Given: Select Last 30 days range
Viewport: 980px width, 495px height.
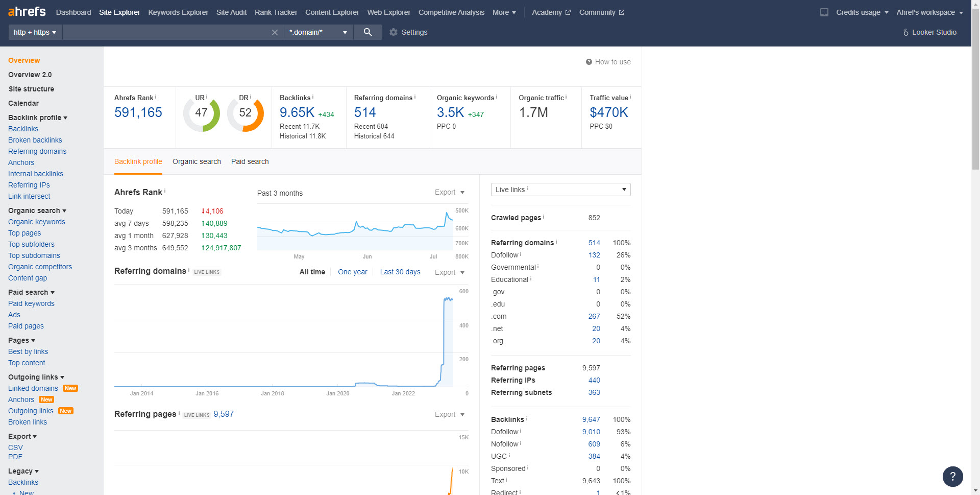Looking at the screenshot, I should [400, 272].
